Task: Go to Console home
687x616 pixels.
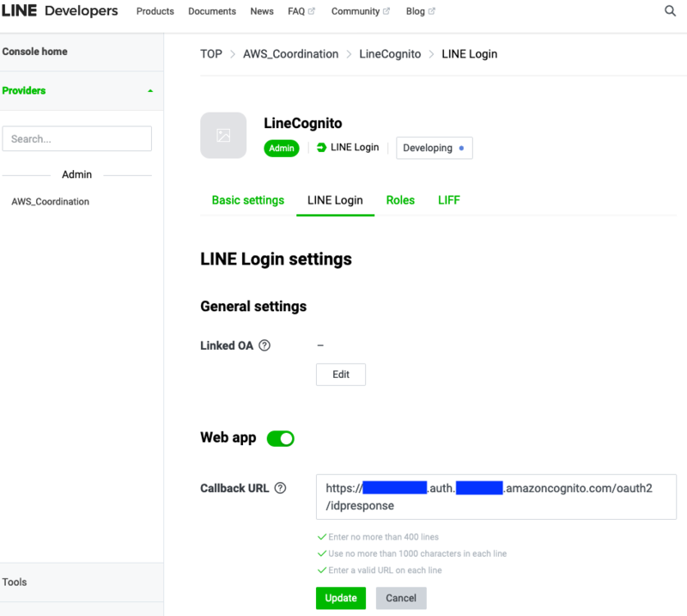Action: pos(35,52)
